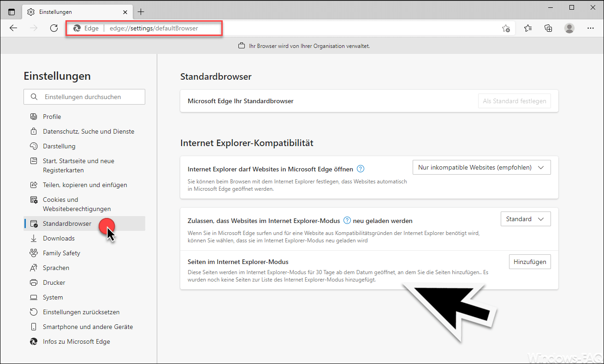Open the Downloads settings section
Screen dimensions: 604x364
click(58, 238)
